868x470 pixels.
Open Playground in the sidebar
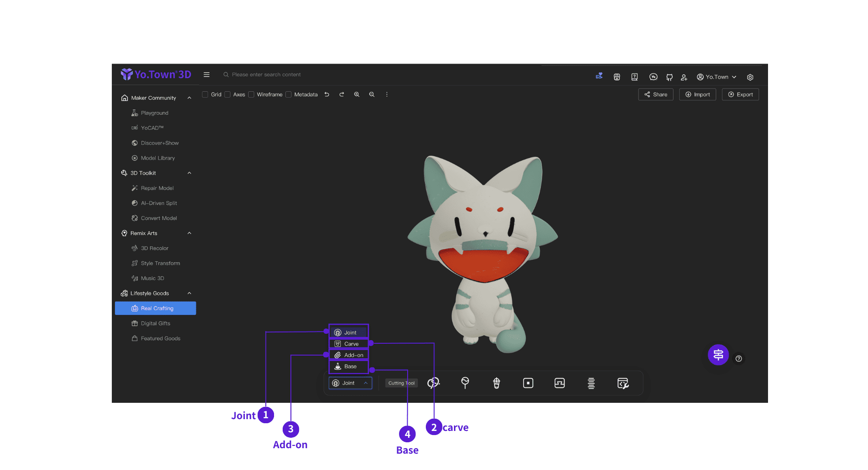(155, 113)
